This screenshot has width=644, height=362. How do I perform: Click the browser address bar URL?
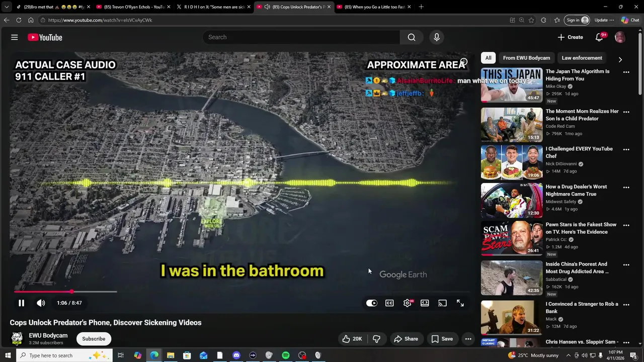coord(100,20)
